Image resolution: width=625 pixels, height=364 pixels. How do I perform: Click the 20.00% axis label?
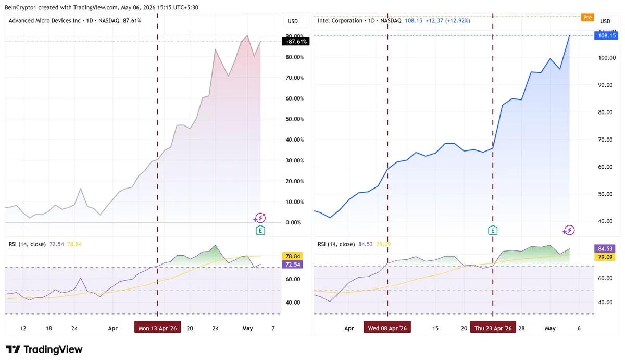point(294,181)
